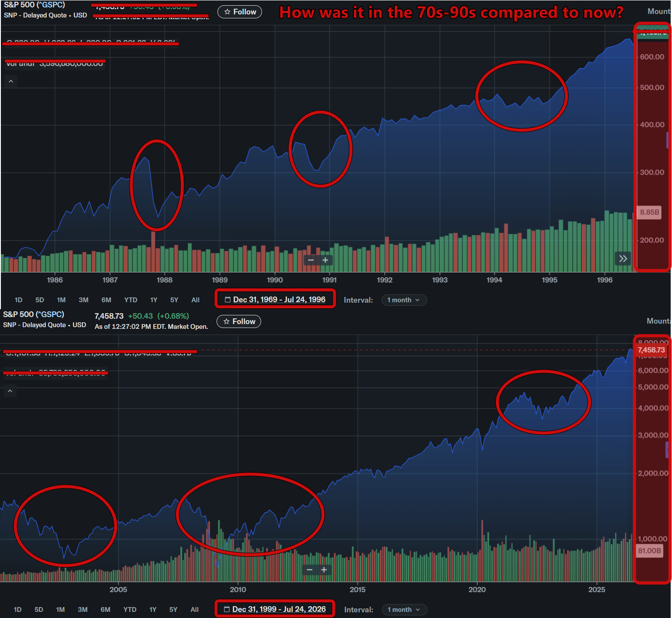Click the 2020 year label on the time axis
The image size is (672, 618).
tap(477, 590)
